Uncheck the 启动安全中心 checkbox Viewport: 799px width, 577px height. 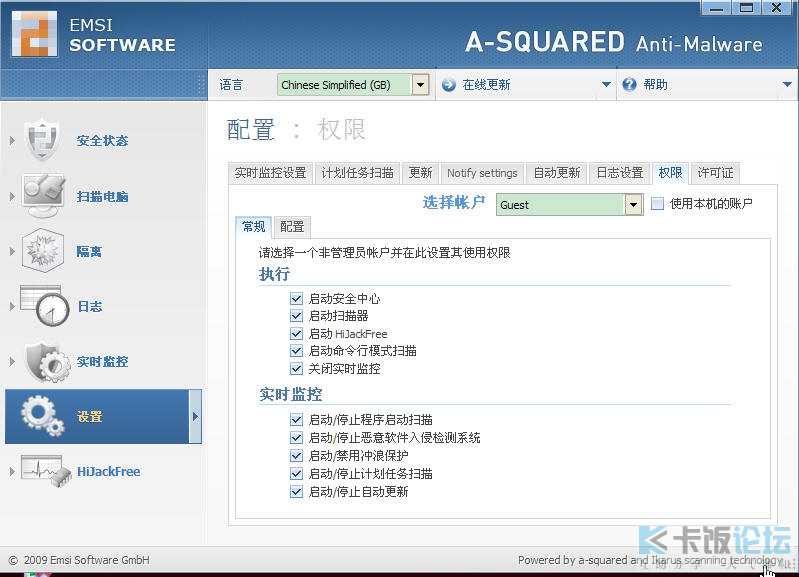coord(296,299)
